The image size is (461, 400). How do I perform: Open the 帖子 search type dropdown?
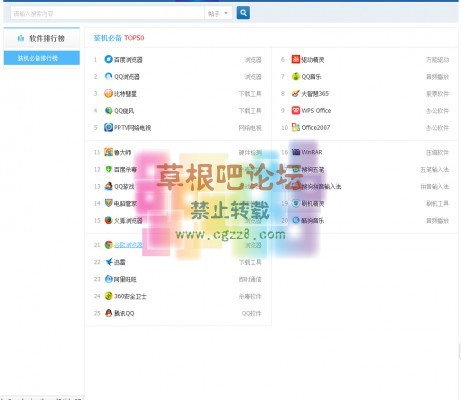[218, 13]
